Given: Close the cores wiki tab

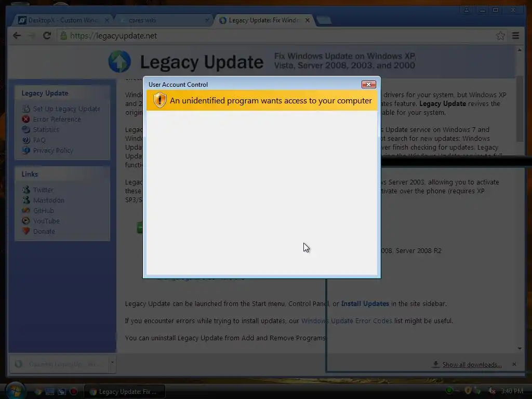Looking at the screenshot, I should (207, 20).
